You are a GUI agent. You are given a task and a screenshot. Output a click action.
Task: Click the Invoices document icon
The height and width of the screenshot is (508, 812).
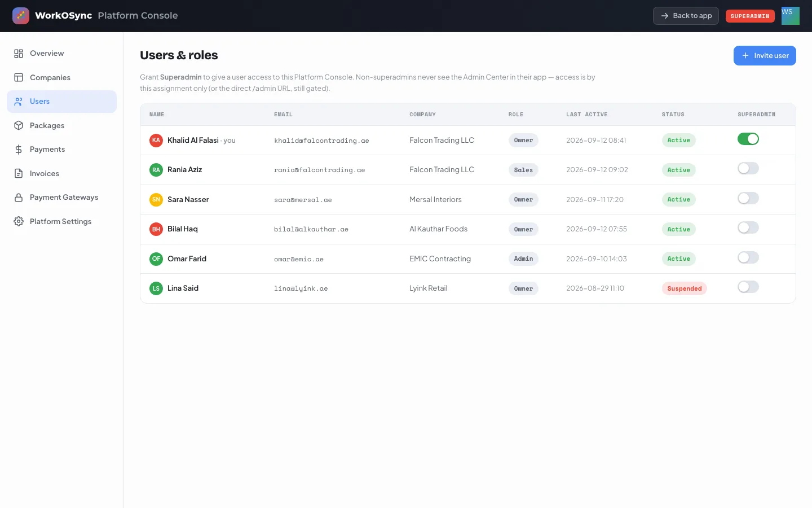pos(19,173)
